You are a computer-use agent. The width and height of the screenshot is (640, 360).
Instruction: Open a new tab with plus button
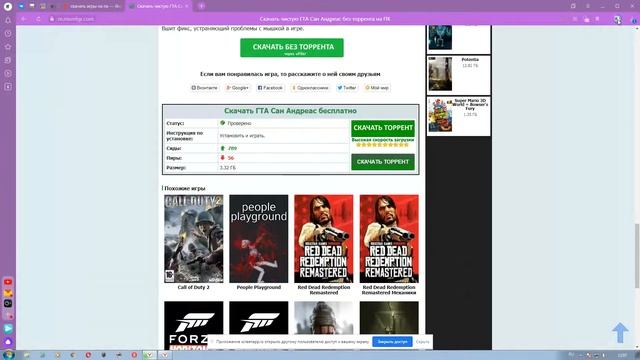202,6
